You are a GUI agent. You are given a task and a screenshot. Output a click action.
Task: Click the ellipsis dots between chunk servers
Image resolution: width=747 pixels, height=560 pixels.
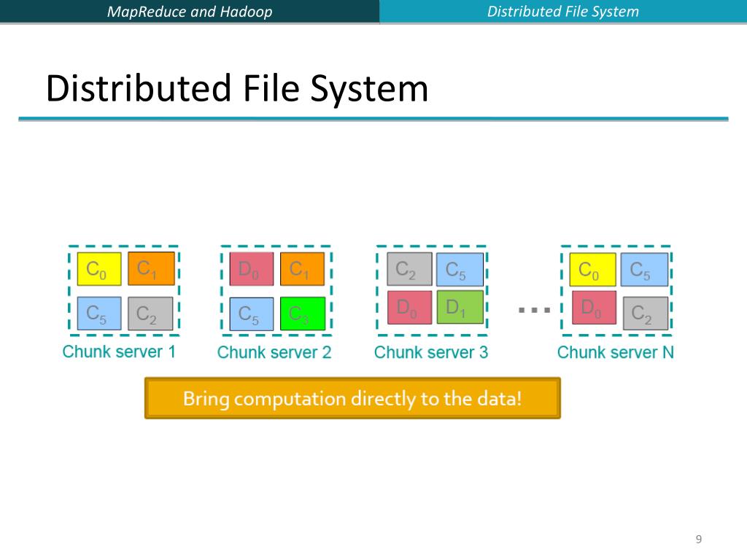(534, 310)
